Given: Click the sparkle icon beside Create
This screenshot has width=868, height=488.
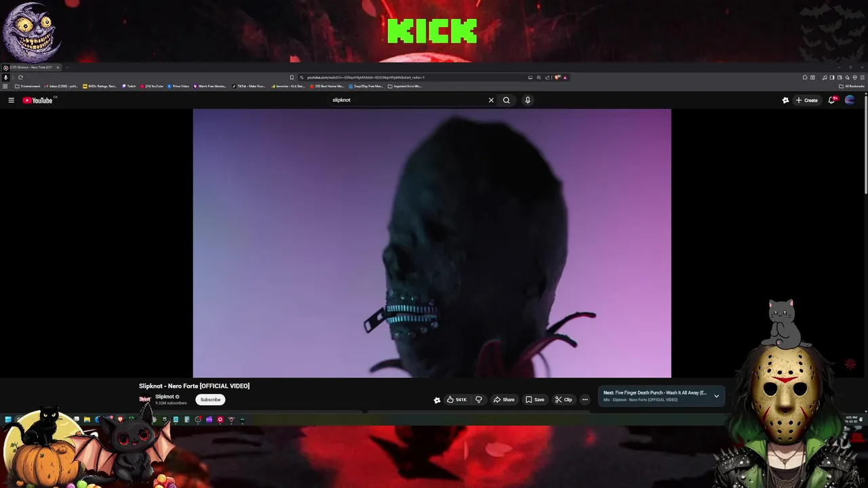Looking at the screenshot, I should point(785,100).
